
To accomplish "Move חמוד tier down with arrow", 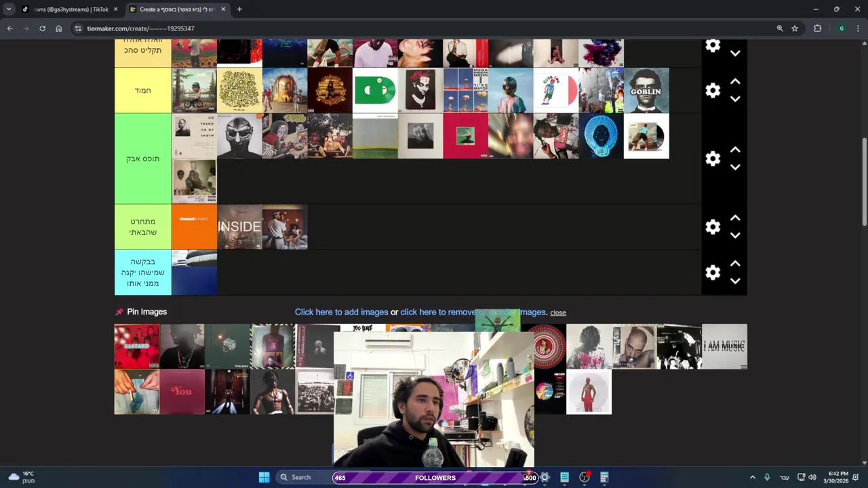I will (735, 99).
